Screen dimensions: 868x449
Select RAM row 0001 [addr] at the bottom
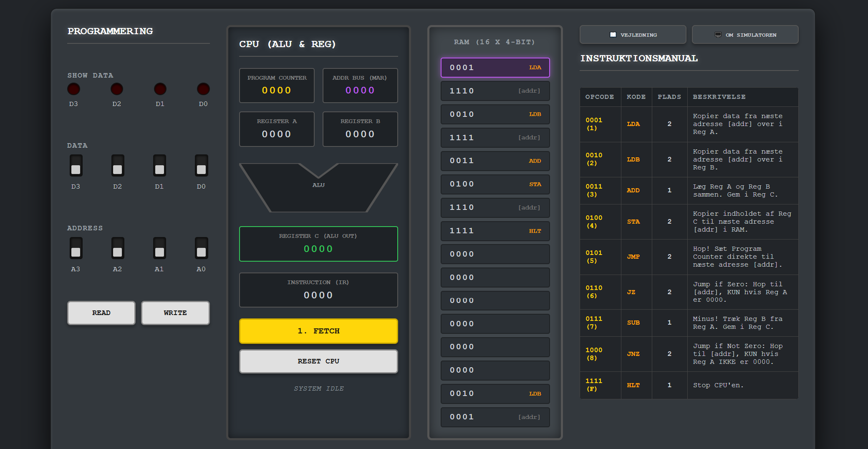pos(495,417)
